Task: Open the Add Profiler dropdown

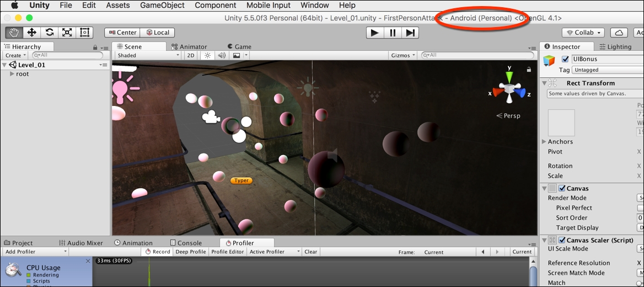Action: 35,252
